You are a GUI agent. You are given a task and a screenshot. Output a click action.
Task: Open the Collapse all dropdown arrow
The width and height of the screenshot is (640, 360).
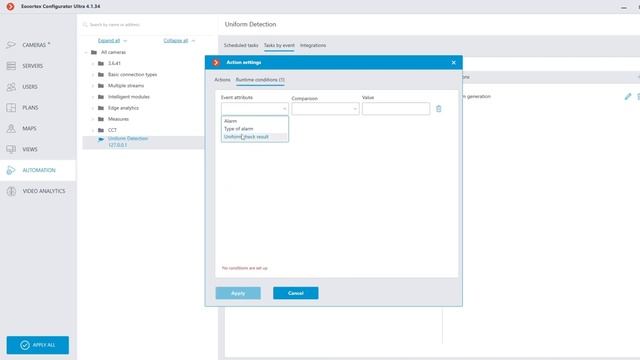(193, 41)
